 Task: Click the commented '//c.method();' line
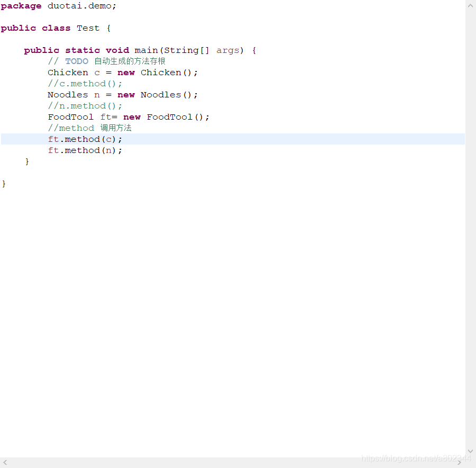[x=85, y=84]
